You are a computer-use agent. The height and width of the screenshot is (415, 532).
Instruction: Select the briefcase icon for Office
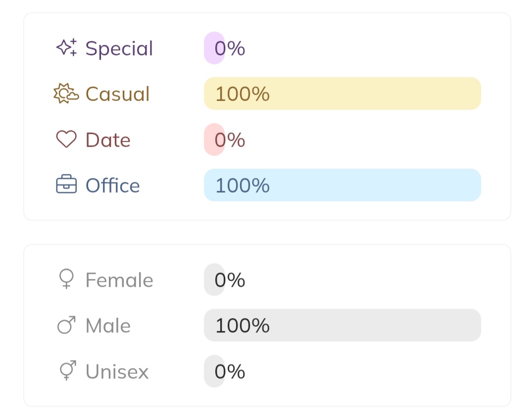coord(66,185)
